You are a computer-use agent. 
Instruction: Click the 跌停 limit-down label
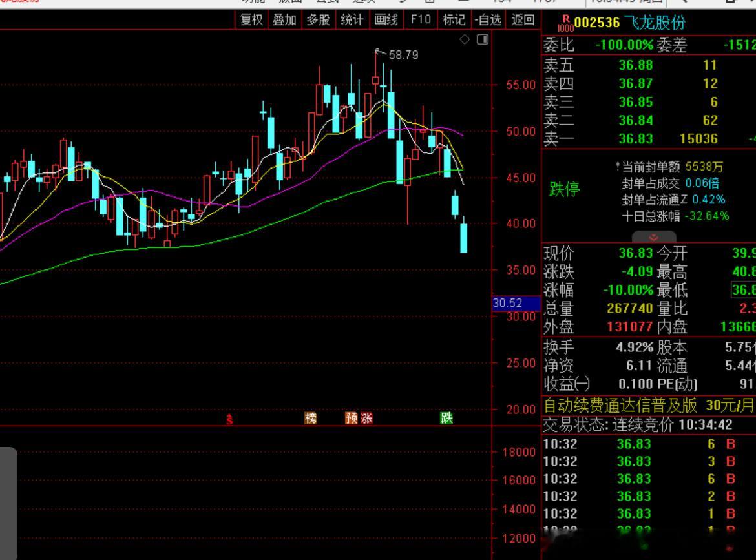(x=564, y=189)
